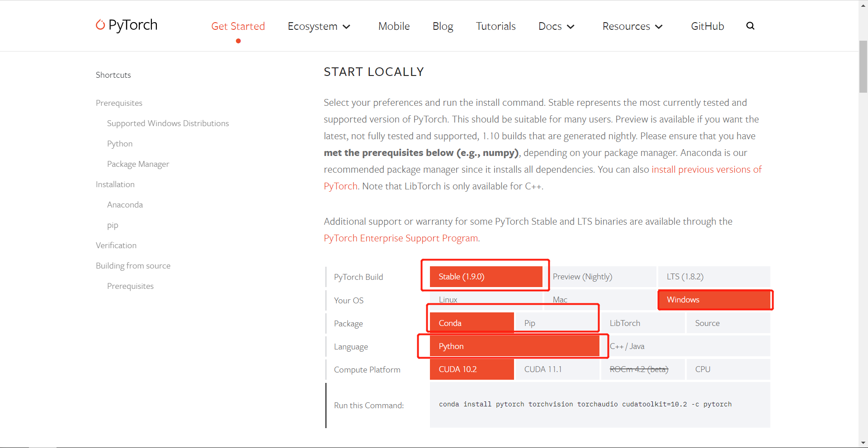
Task: Select the Conda package option
Action: point(472,323)
